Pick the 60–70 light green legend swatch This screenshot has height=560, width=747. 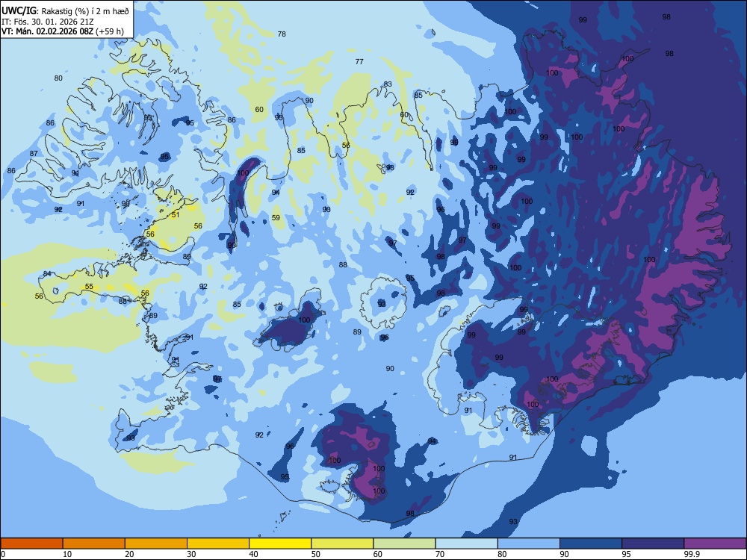[x=404, y=544]
